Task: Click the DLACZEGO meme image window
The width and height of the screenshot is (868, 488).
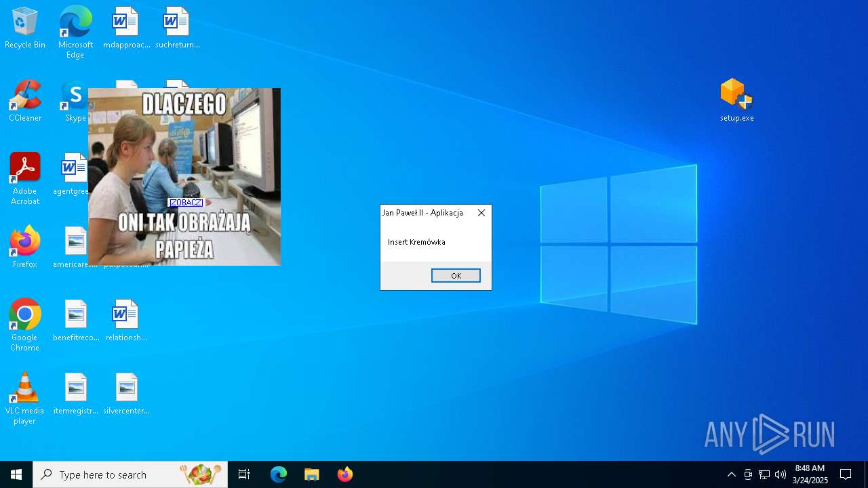Action: coord(184,177)
